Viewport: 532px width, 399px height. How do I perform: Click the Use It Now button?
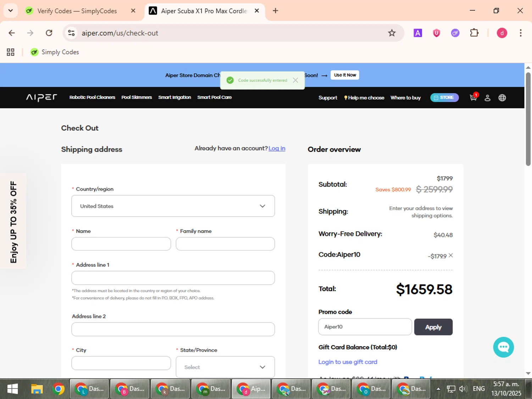pyautogui.click(x=345, y=75)
